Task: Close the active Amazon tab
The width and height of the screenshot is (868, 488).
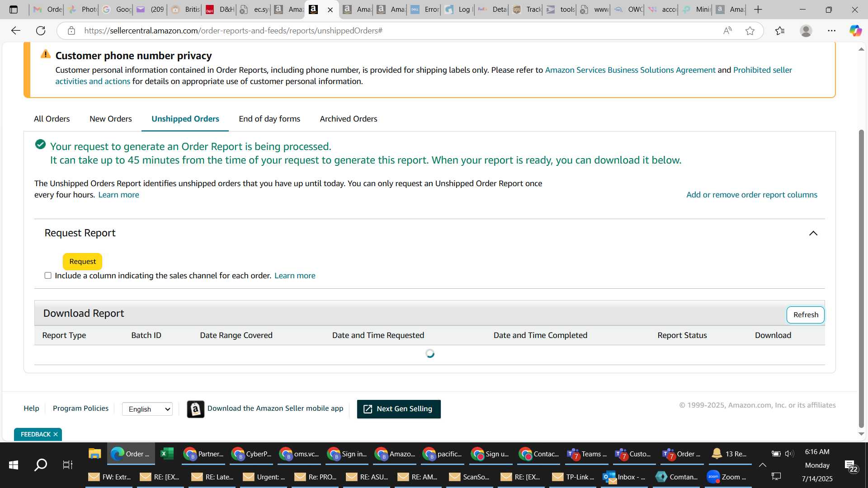Action: click(x=330, y=9)
